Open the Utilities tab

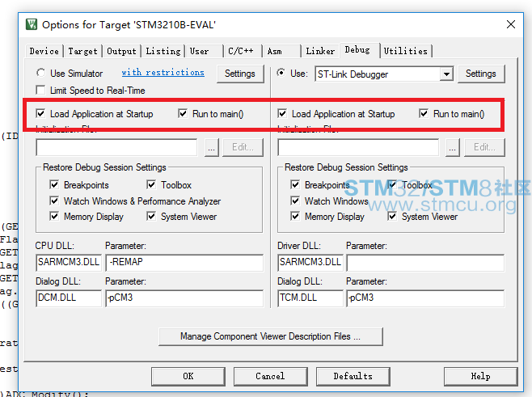(406, 51)
